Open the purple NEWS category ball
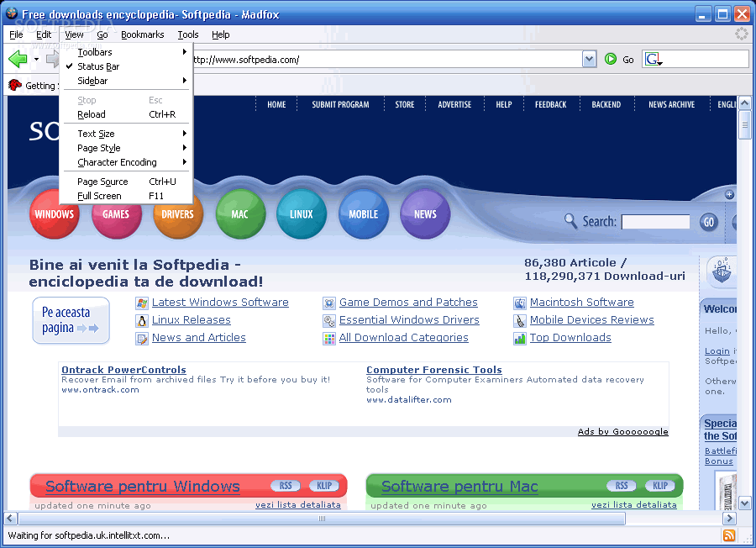The width and height of the screenshot is (756, 548). (425, 214)
